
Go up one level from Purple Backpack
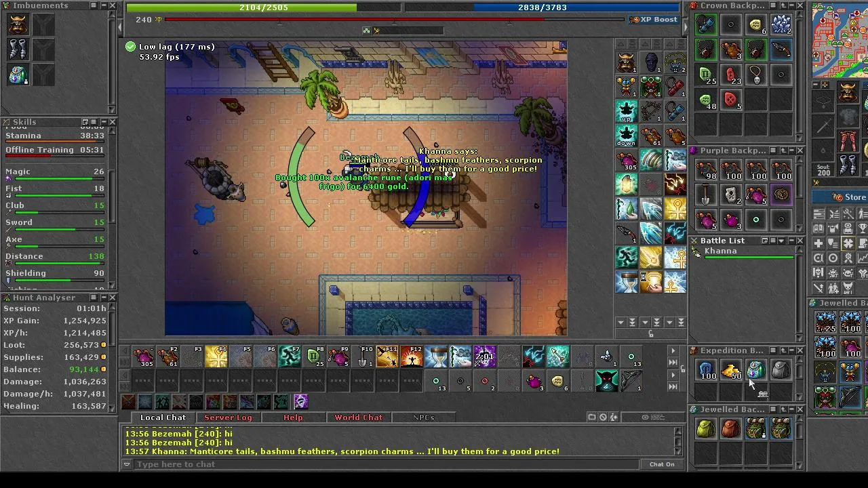tap(783, 150)
